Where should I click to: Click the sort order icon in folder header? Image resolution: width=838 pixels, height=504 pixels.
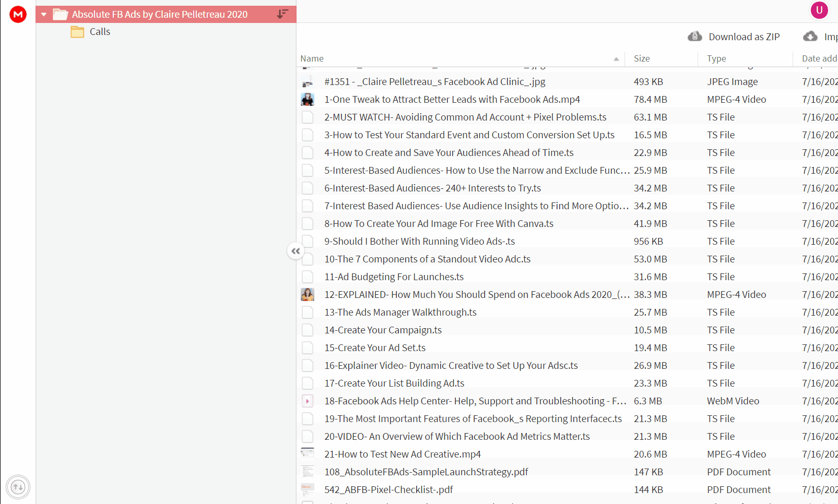pyautogui.click(x=282, y=14)
